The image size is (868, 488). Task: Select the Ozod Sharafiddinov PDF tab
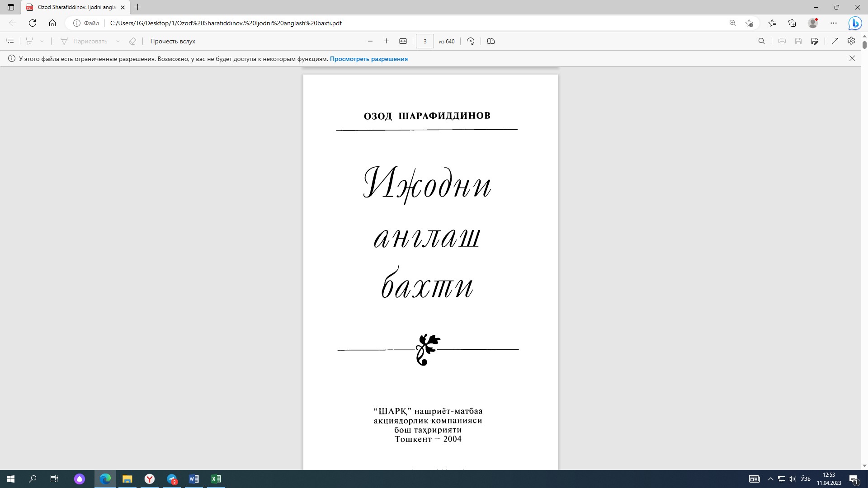point(72,7)
